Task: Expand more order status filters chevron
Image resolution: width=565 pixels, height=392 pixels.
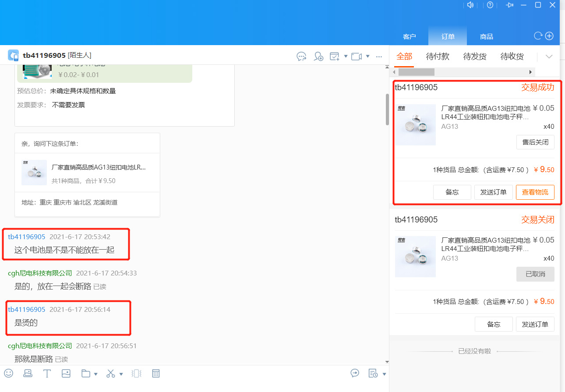Action: pos(549,57)
